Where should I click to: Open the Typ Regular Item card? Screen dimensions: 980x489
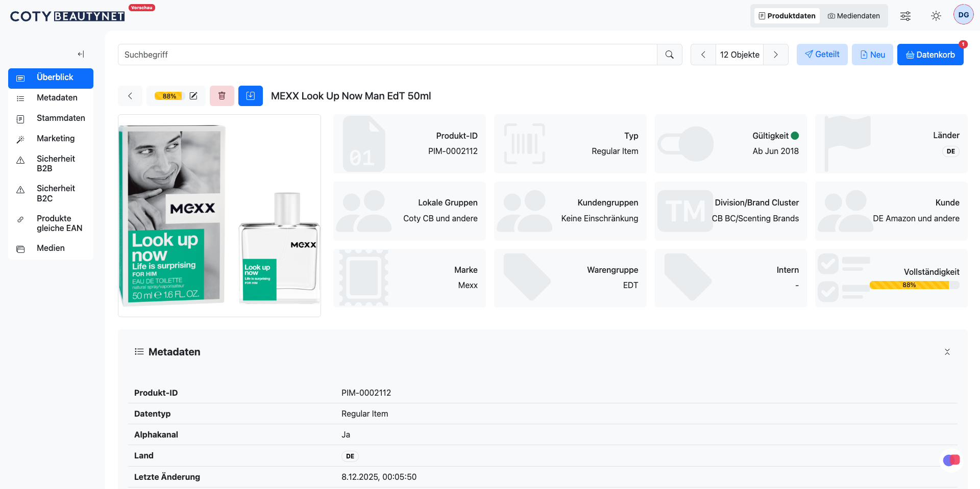click(x=570, y=144)
